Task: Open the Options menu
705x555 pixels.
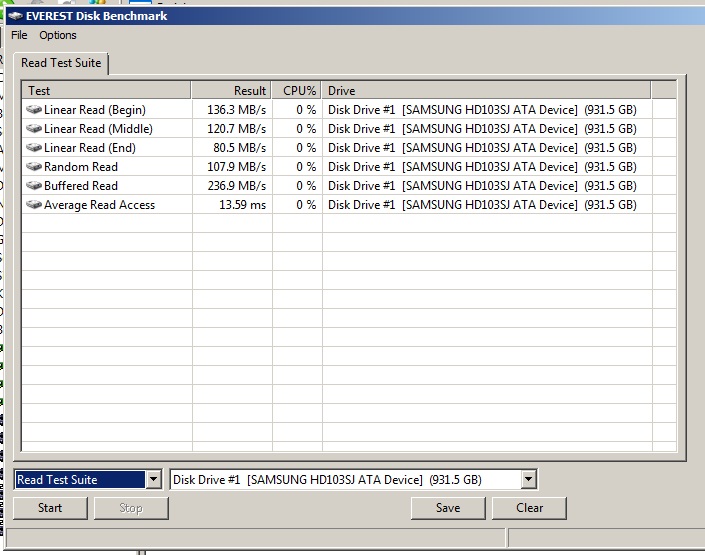Action: tap(58, 35)
